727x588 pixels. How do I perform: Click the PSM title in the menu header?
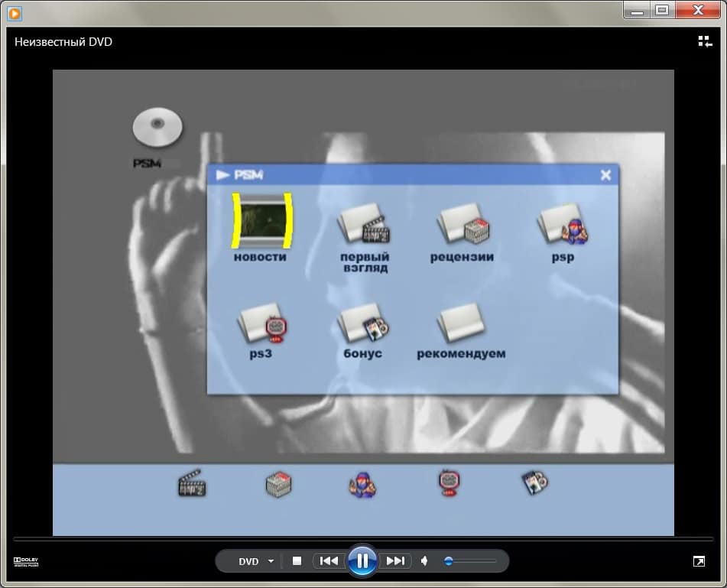(x=248, y=175)
